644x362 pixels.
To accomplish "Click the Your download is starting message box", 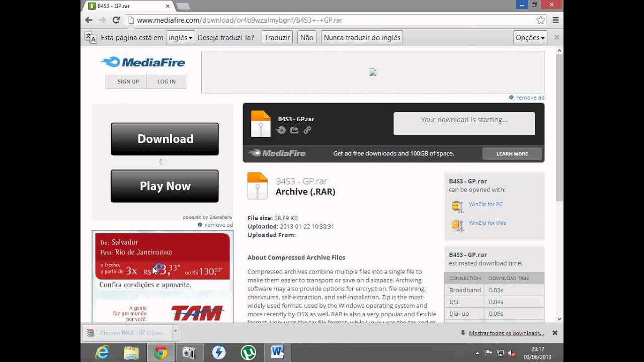I will coord(464,124).
